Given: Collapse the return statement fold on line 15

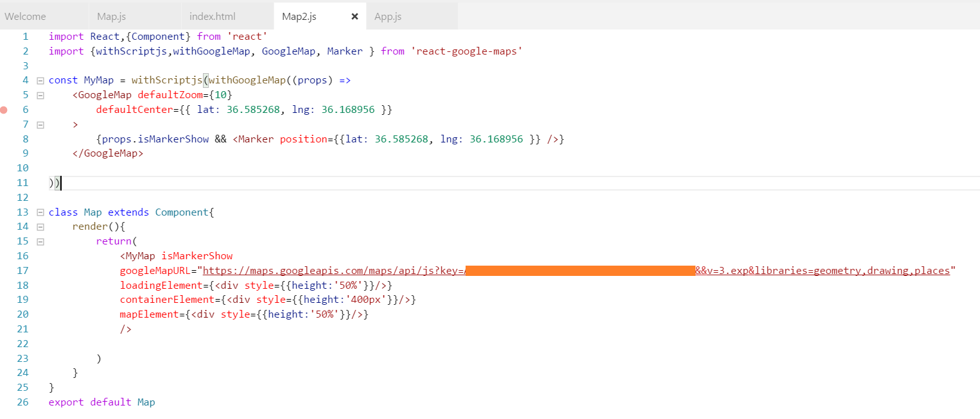Looking at the screenshot, I should click(x=40, y=241).
